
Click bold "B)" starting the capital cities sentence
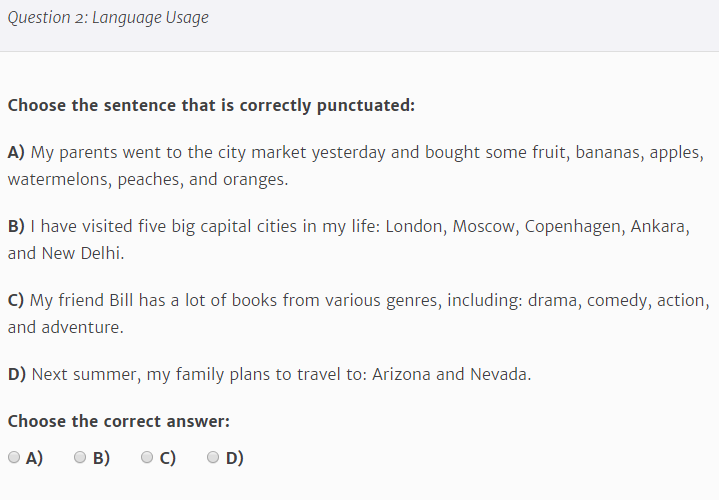pos(16,226)
